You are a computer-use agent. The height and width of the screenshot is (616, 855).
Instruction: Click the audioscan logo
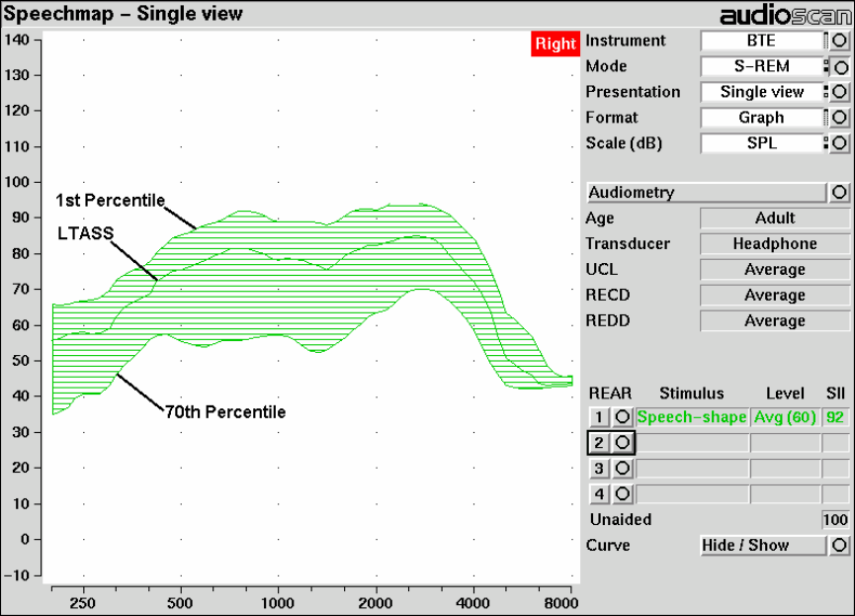(x=786, y=15)
